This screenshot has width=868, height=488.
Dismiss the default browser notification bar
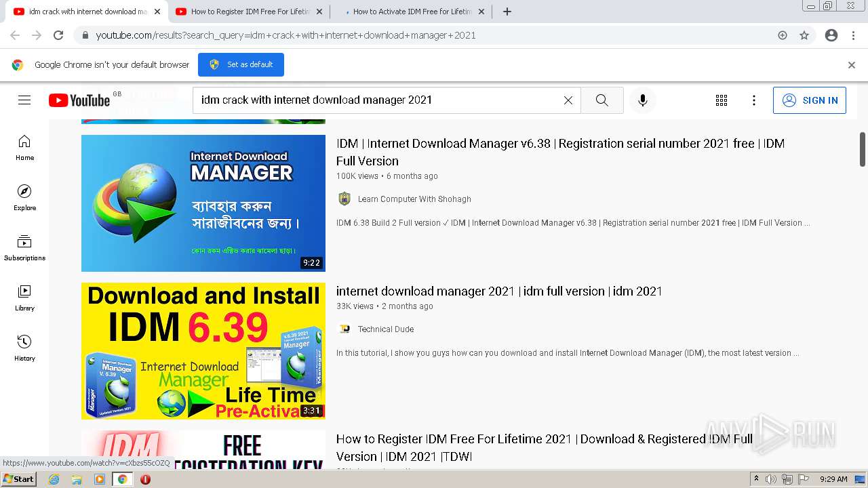pyautogui.click(x=852, y=65)
